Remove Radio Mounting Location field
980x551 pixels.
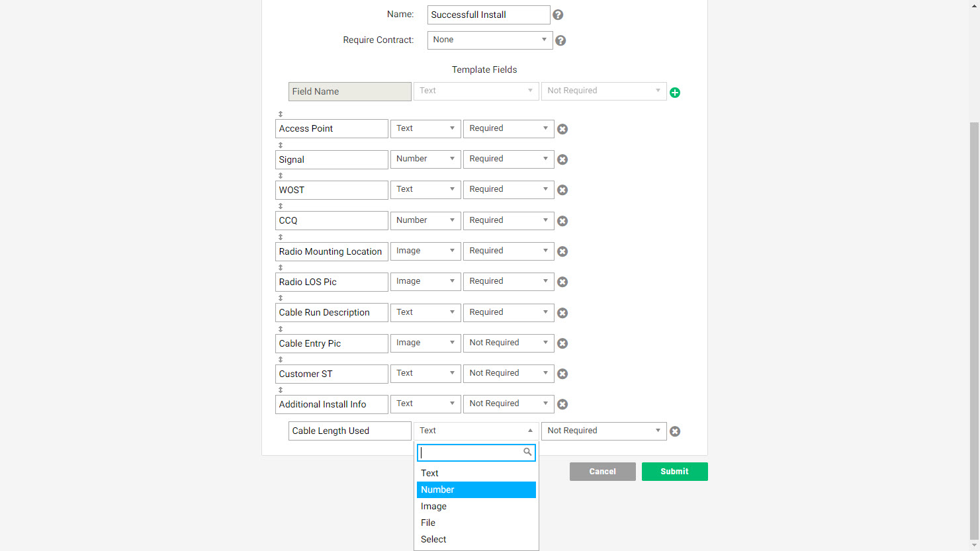click(562, 251)
